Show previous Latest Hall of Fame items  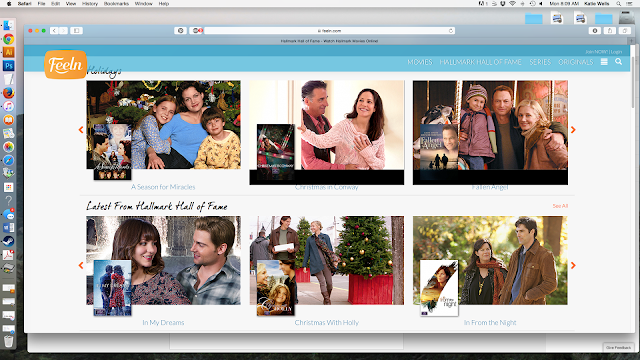coord(81,265)
